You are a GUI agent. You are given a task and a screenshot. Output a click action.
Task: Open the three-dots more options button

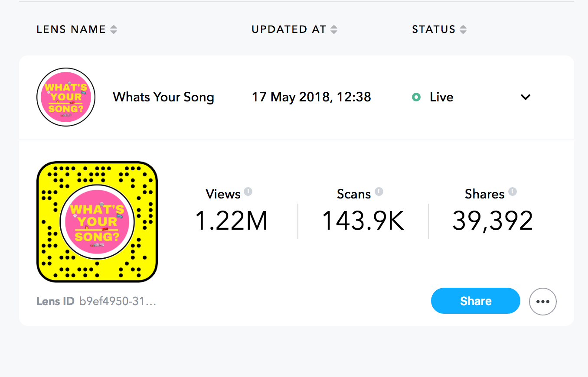point(543,302)
